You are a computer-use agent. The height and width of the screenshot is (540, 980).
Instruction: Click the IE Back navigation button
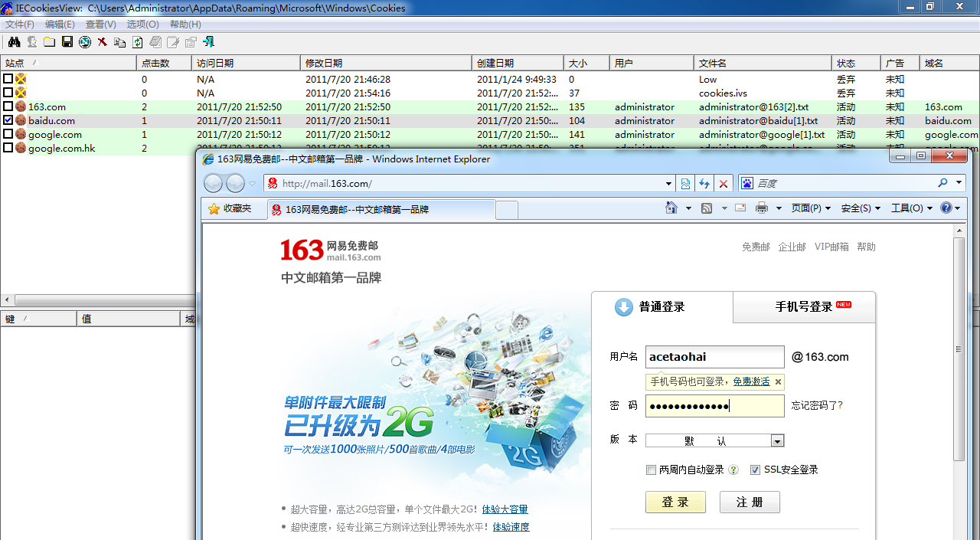214,183
